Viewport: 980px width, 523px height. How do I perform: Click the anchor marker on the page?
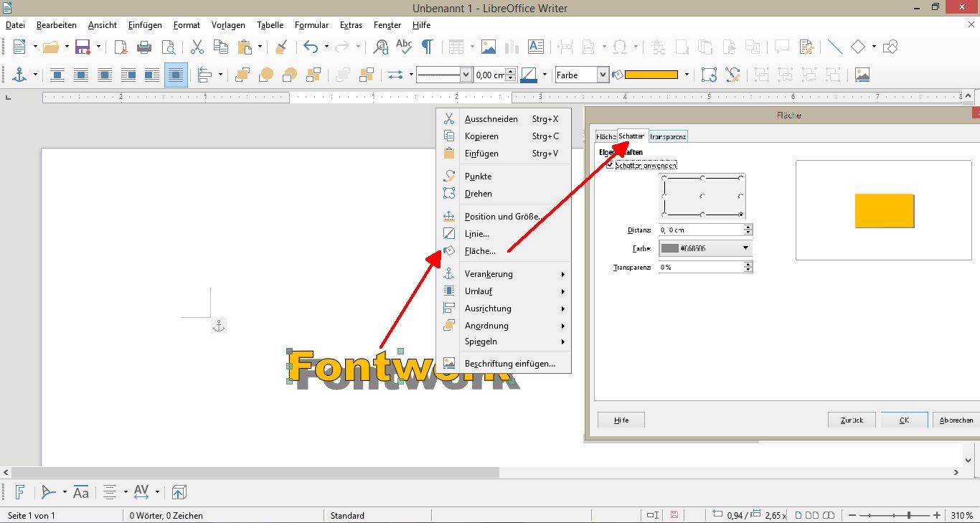(219, 326)
